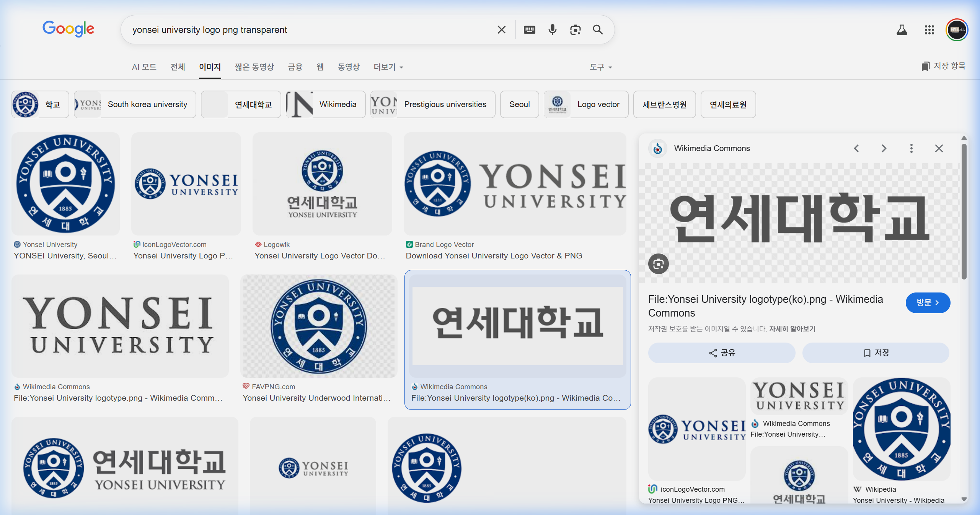This screenshot has height=515, width=980.
Task: Switch to 전체 results tab
Action: [178, 67]
